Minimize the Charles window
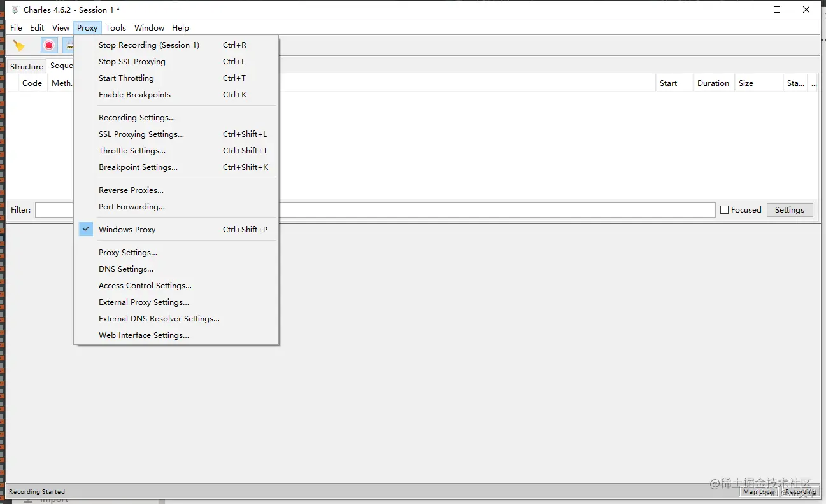 pyautogui.click(x=748, y=10)
